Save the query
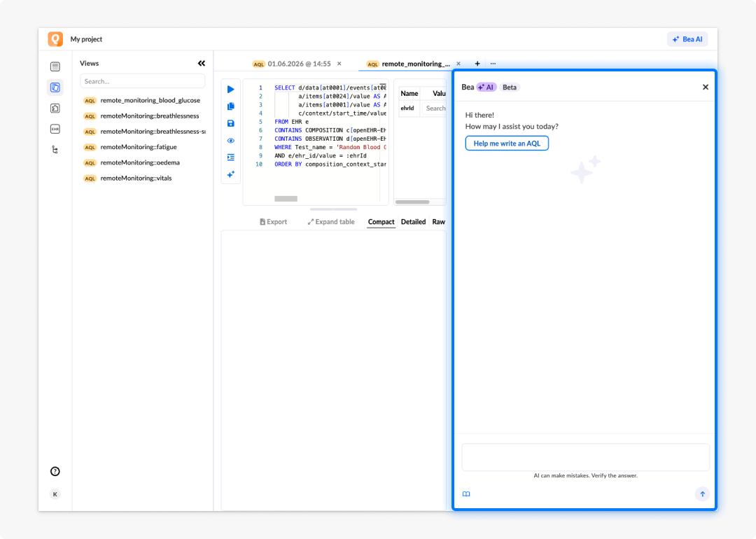The image size is (756, 539). (x=231, y=123)
